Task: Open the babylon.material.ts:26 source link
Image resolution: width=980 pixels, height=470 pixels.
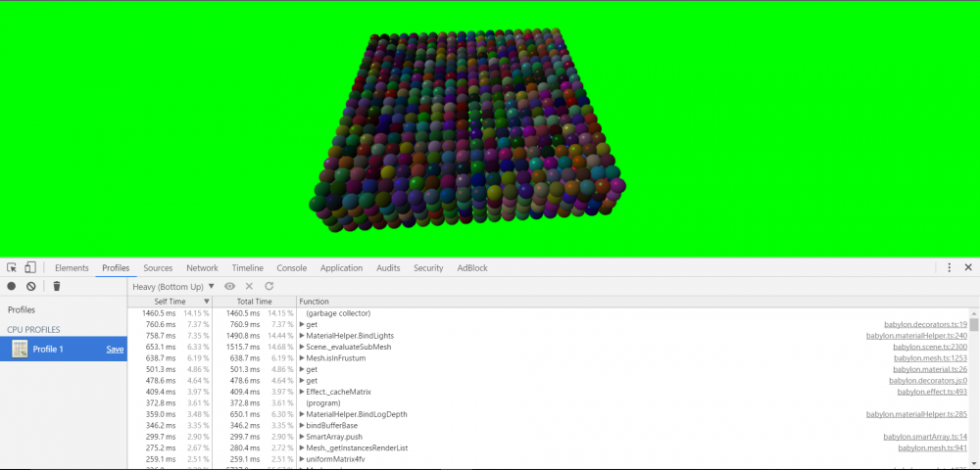Action: (929, 369)
